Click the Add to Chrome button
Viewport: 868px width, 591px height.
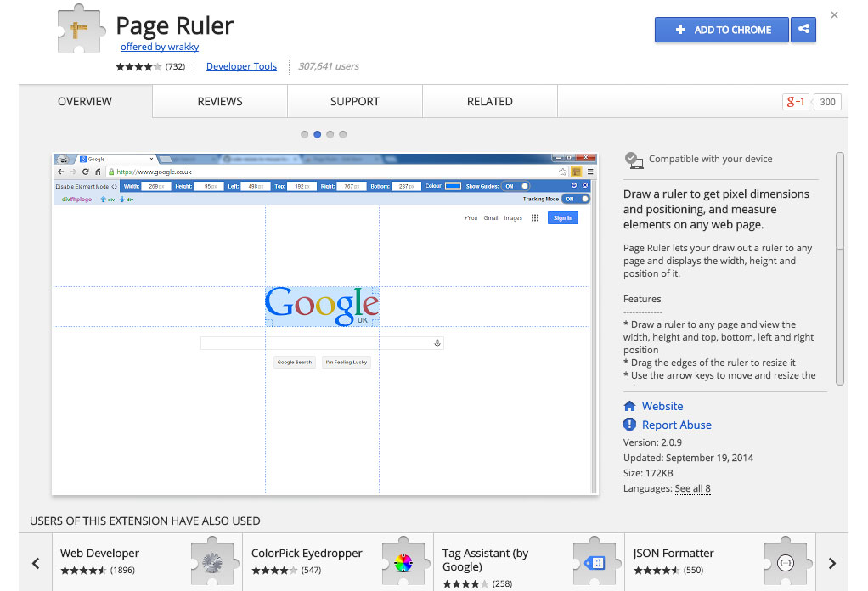(721, 30)
